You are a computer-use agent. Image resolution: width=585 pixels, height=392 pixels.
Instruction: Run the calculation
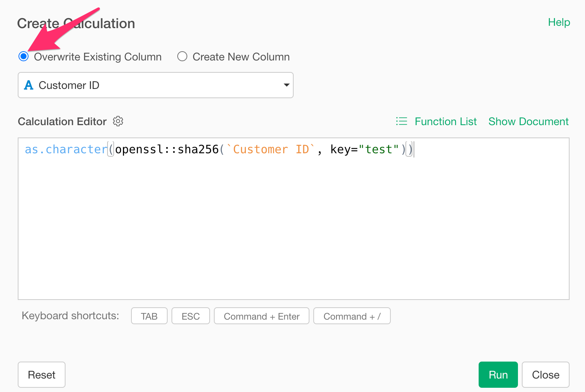(x=498, y=375)
